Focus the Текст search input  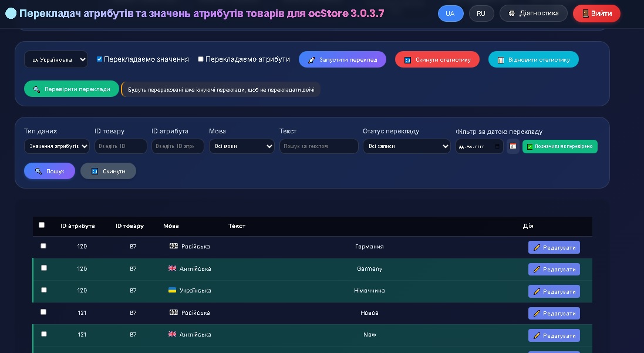click(x=319, y=146)
